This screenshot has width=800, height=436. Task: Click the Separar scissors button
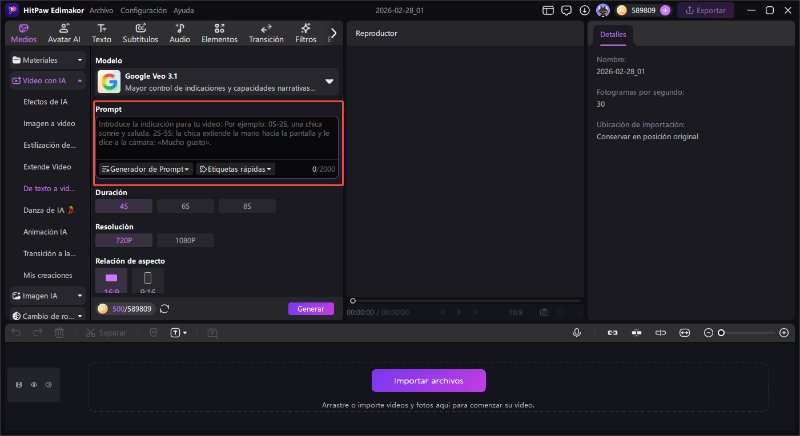point(106,333)
